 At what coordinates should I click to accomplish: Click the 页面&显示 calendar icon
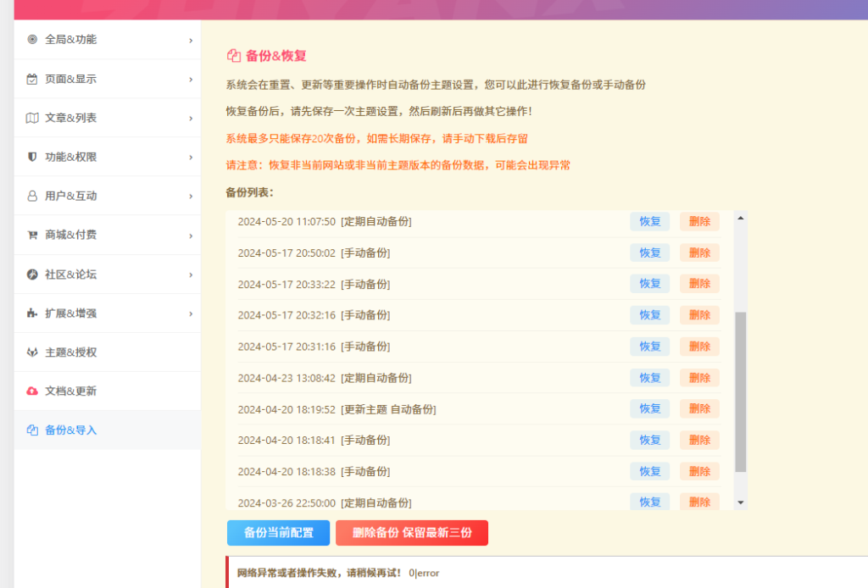click(x=32, y=79)
